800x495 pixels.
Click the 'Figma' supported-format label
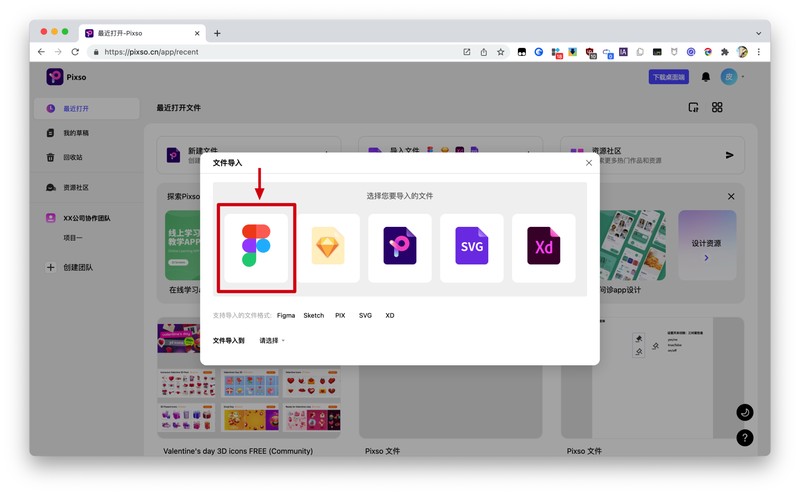[x=286, y=315]
